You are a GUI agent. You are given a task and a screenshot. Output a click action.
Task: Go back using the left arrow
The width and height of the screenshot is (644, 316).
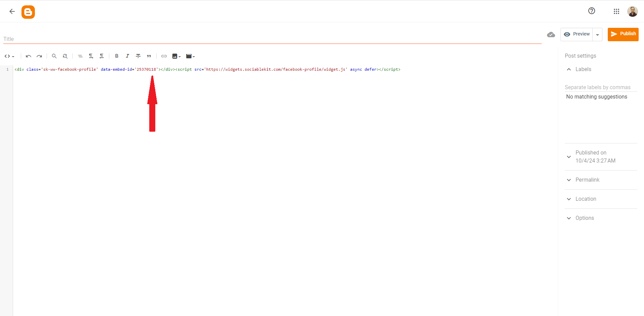click(12, 11)
